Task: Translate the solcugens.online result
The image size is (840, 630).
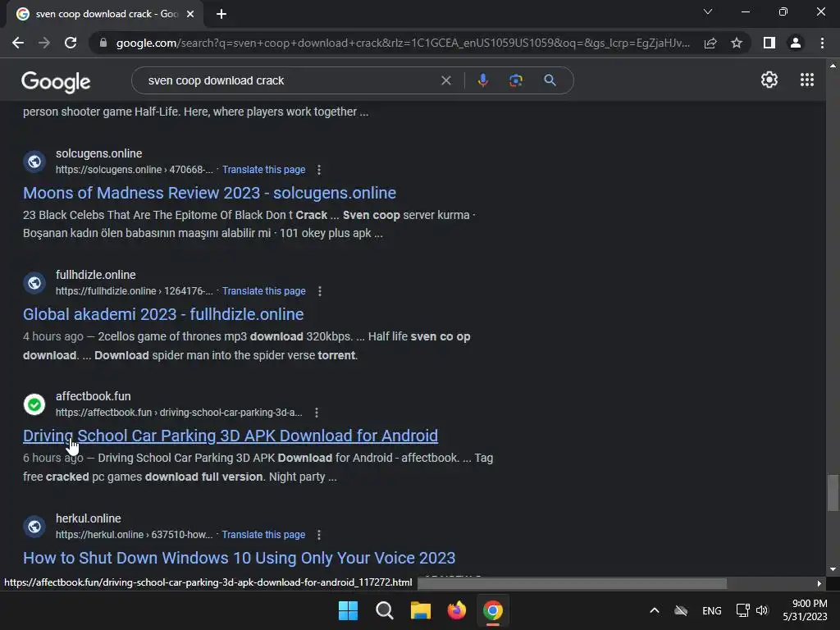Action: click(x=263, y=169)
